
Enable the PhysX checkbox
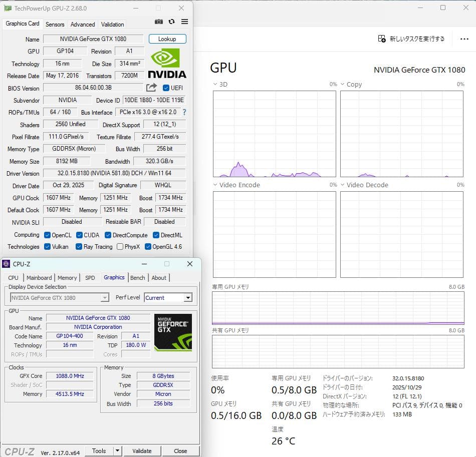(x=119, y=246)
